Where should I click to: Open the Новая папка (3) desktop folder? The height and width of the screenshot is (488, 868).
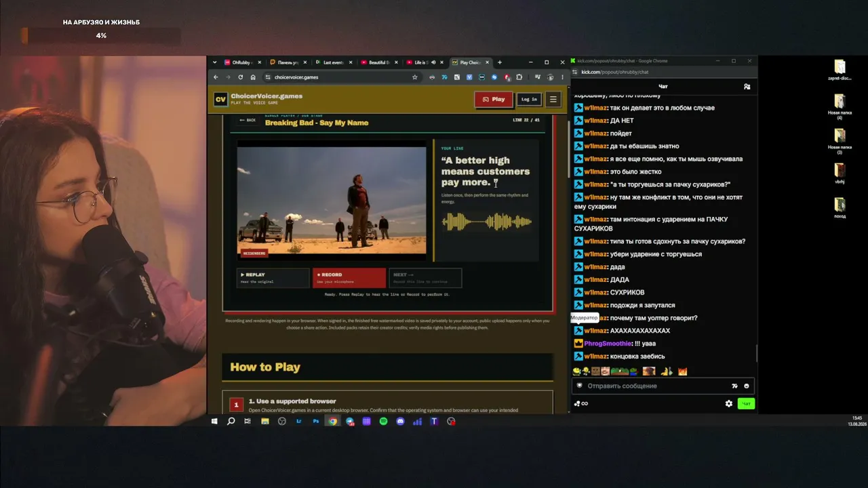tap(840, 141)
